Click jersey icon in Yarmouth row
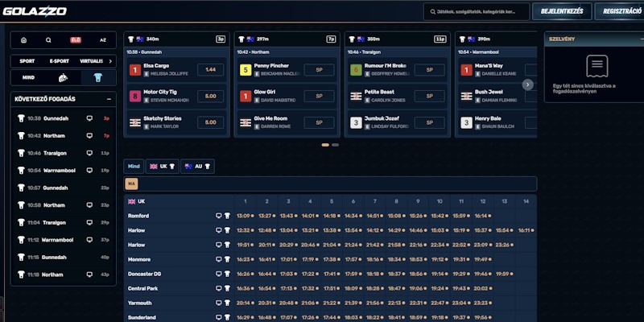This screenshot has height=322, width=644. (x=227, y=303)
